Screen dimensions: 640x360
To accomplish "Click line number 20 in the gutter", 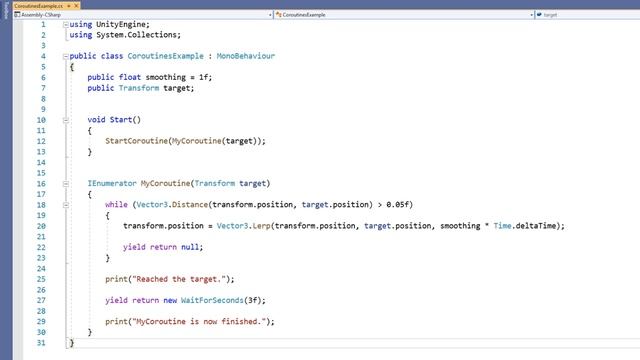I will tap(41, 226).
